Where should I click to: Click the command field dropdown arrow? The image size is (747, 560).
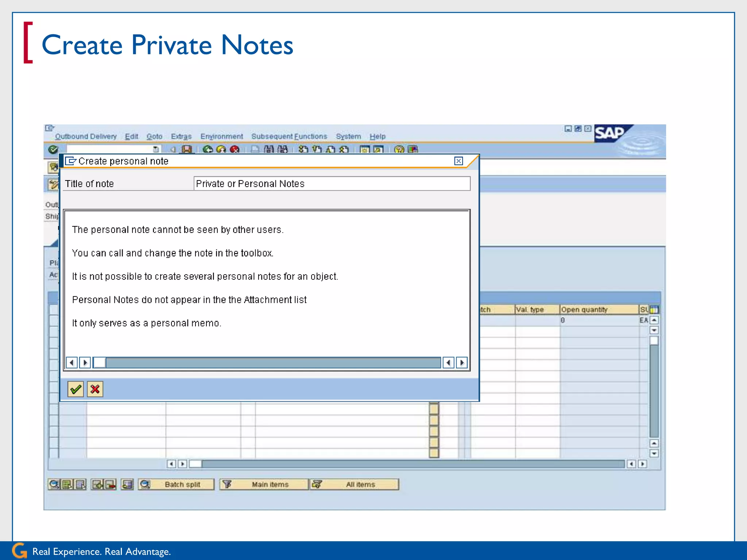pyautogui.click(x=156, y=149)
